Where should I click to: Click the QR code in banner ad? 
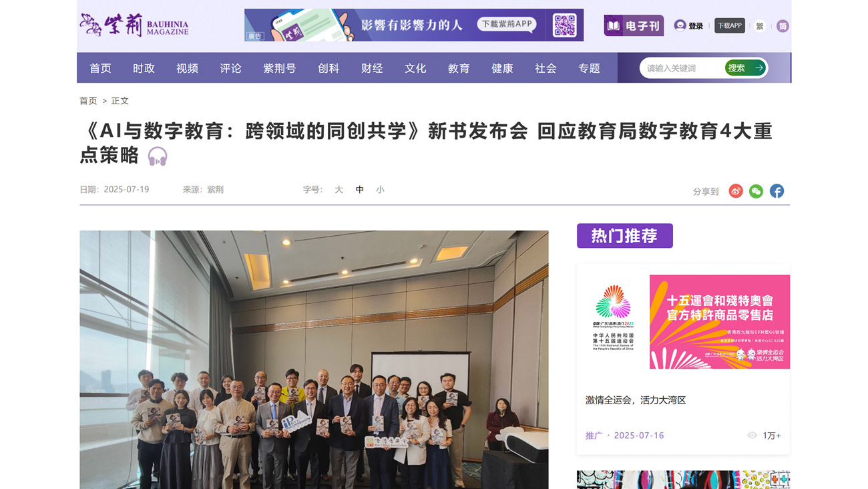(x=564, y=25)
